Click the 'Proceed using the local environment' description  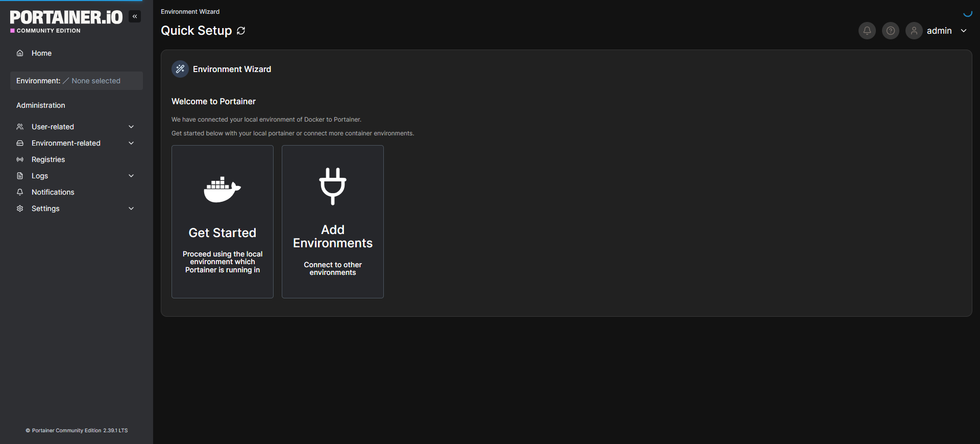[223, 262]
